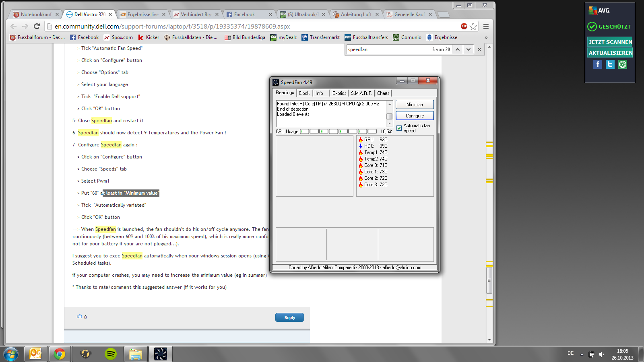This screenshot has height=362, width=644.
Task: Switch to Ergebnisse live browser tab
Action: click(x=142, y=14)
